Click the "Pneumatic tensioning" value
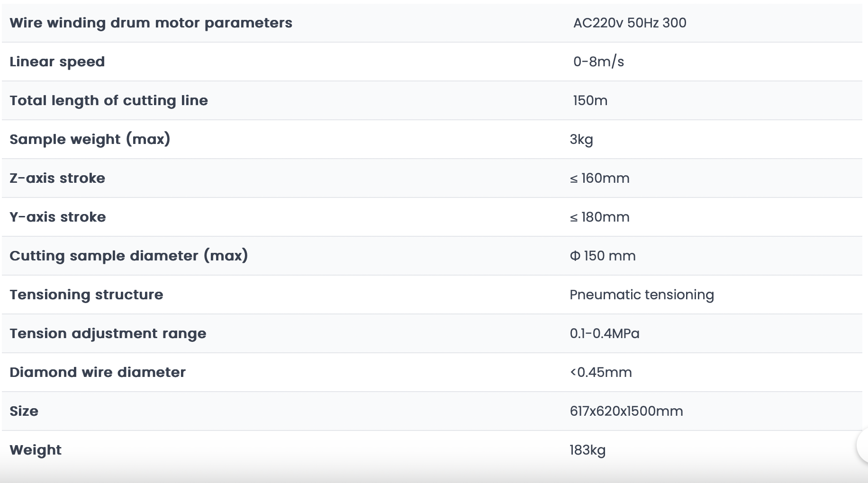This screenshot has width=868, height=483. coord(642,295)
